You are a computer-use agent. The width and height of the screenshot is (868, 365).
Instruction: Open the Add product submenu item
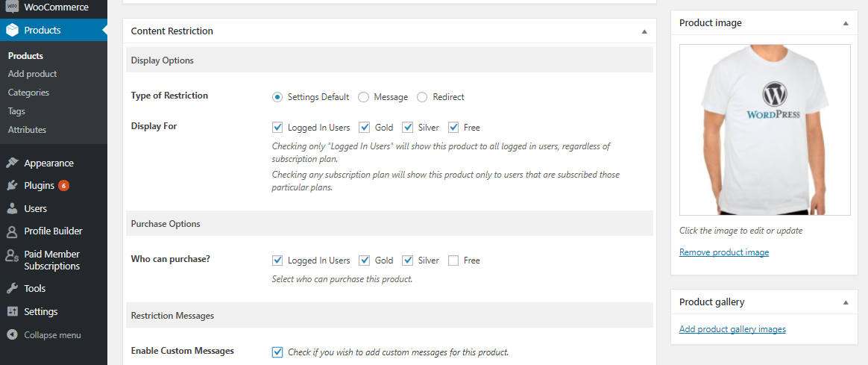[33, 74]
